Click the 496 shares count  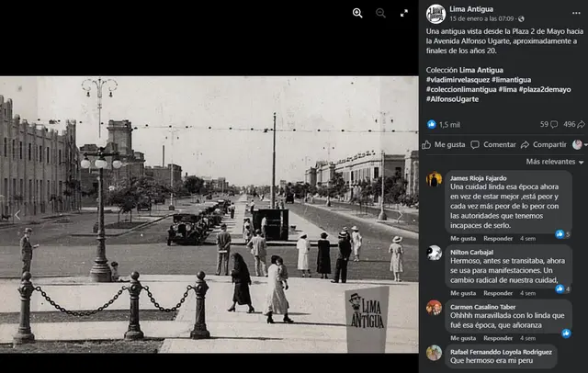572,124
